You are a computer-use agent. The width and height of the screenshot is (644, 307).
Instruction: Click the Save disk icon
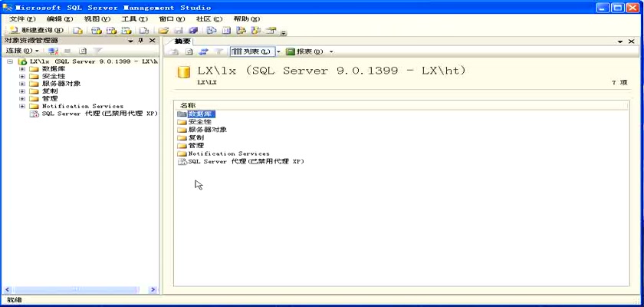tap(178, 31)
